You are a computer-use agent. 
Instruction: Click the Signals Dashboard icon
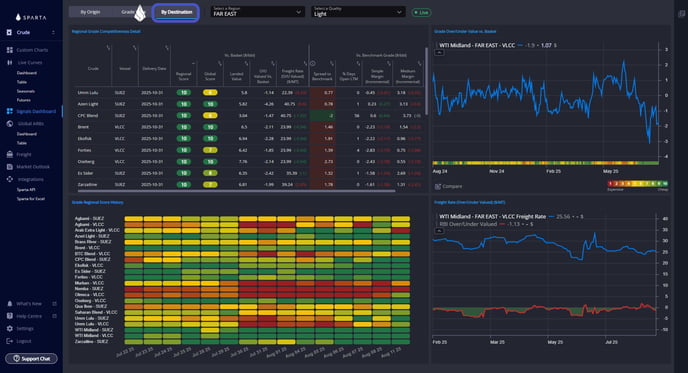10,111
